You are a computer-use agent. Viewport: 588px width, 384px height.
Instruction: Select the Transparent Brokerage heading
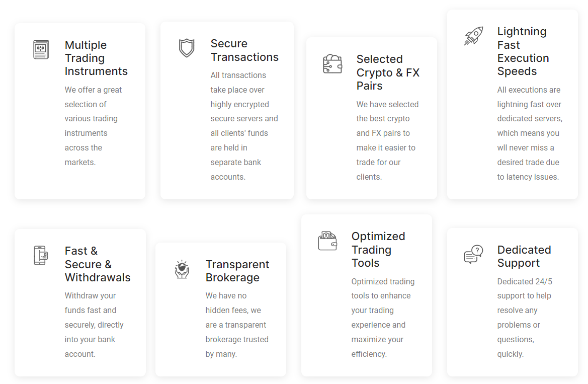[x=237, y=271]
